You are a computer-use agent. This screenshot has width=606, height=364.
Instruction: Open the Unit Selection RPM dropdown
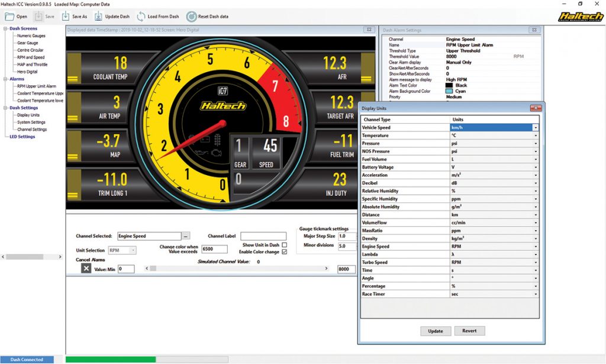[x=133, y=250]
